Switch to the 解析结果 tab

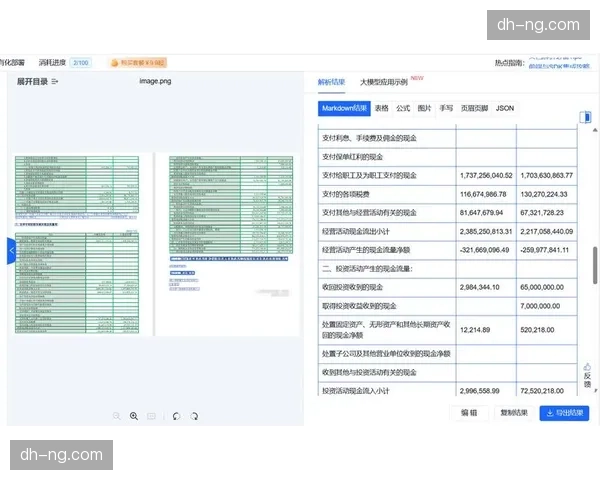click(331, 82)
